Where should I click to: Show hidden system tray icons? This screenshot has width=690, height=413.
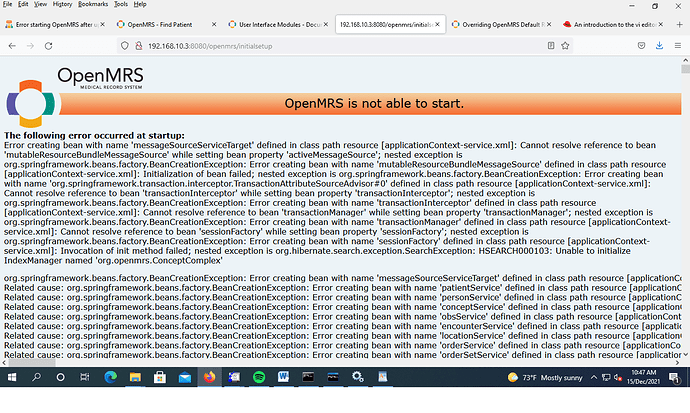pos(594,377)
